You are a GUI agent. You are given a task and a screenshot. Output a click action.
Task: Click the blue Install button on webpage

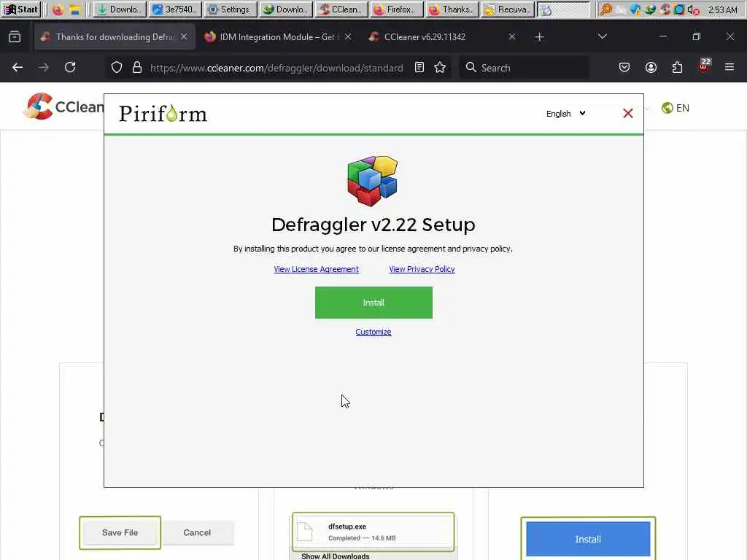pos(588,539)
